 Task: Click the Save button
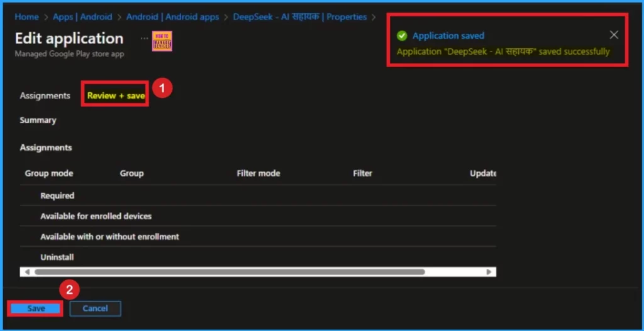36,308
